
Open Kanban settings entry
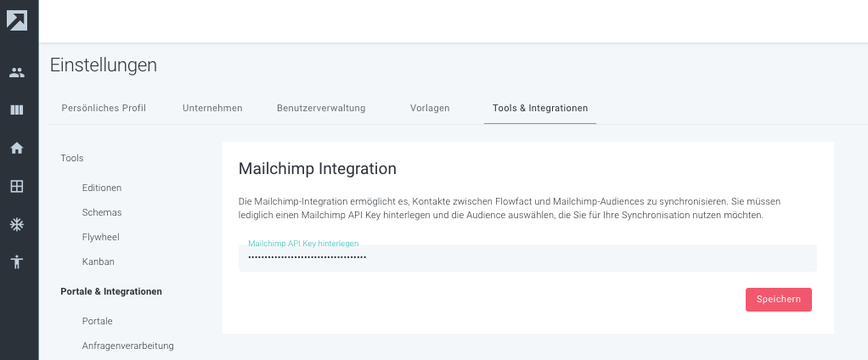tap(98, 262)
